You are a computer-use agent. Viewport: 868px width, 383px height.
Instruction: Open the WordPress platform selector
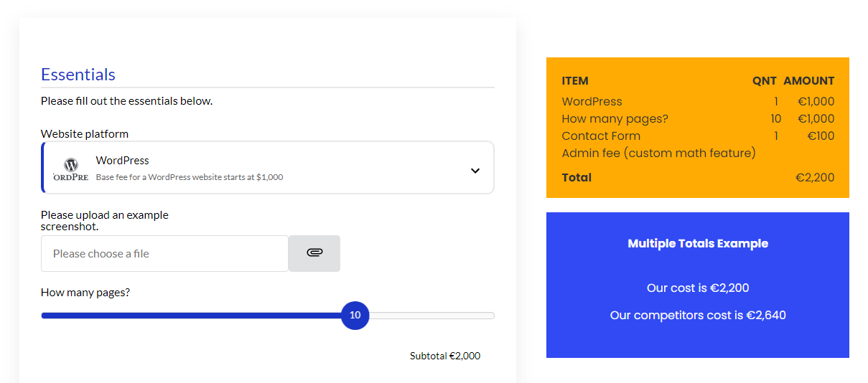pos(268,168)
